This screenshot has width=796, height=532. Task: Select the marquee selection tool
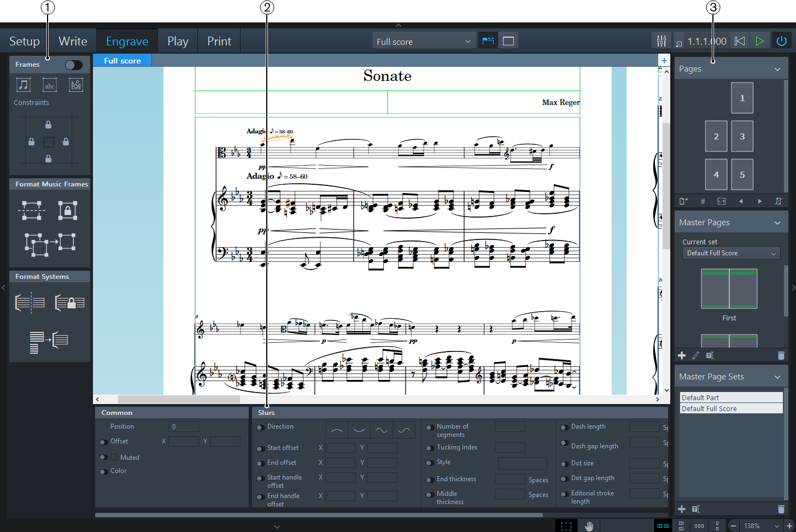click(x=566, y=526)
